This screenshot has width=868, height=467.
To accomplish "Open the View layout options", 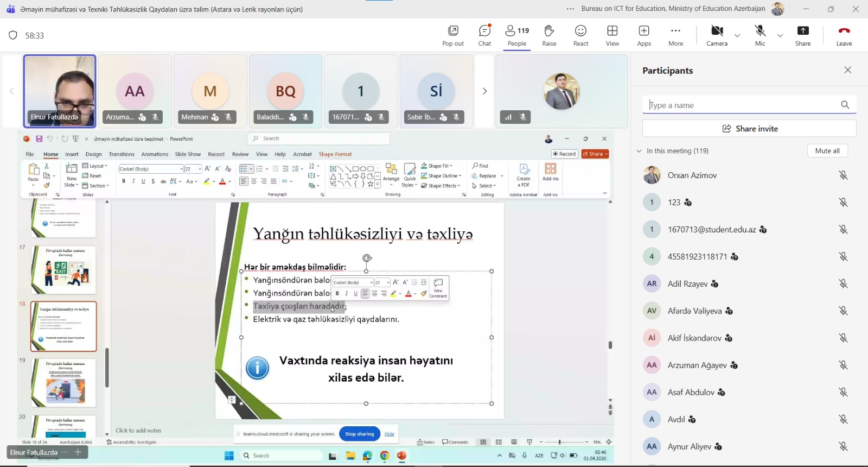I will click(x=612, y=35).
